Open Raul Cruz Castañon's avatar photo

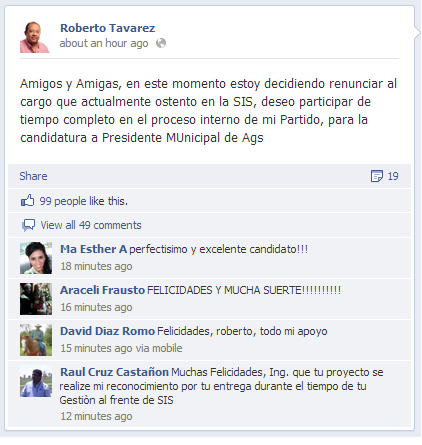(x=36, y=381)
